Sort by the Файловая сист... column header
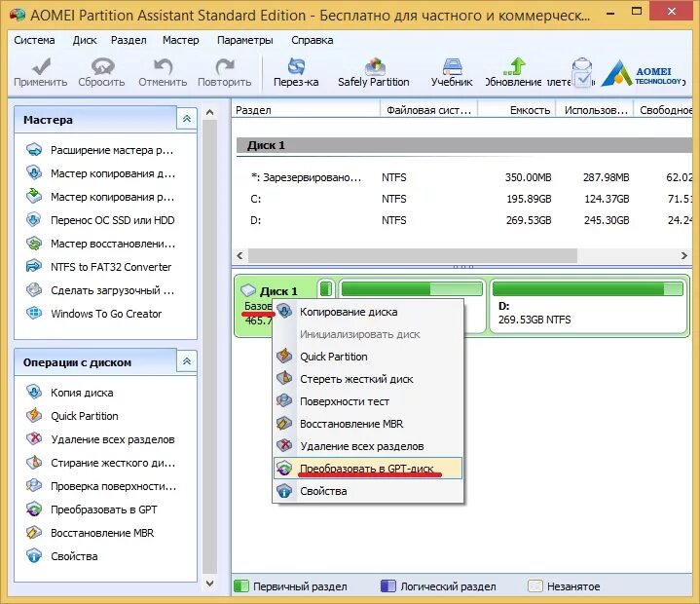 click(x=428, y=110)
